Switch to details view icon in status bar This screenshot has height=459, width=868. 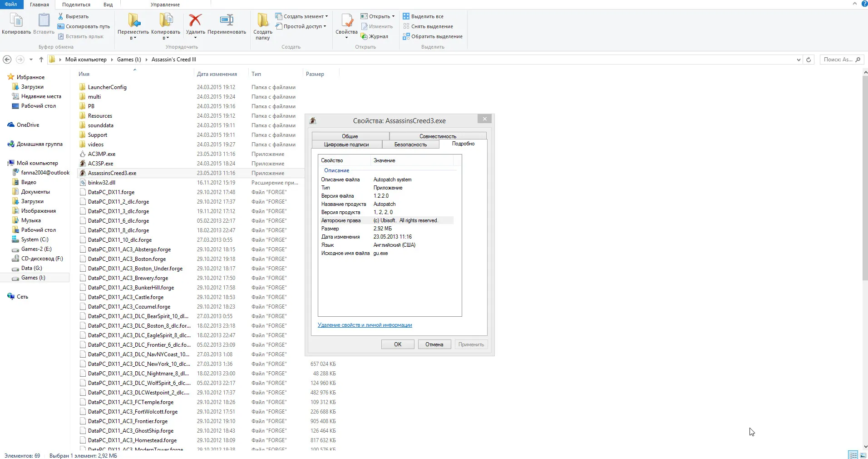[853, 455]
